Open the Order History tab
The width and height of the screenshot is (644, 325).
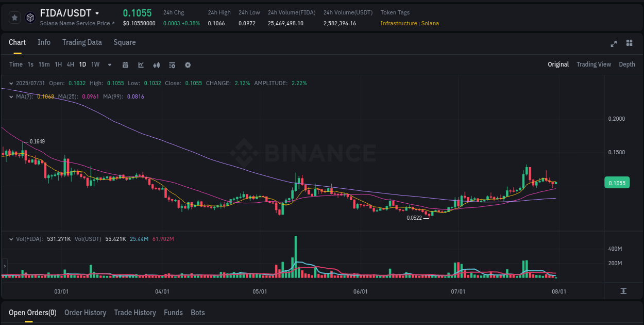pyautogui.click(x=85, y=313)
